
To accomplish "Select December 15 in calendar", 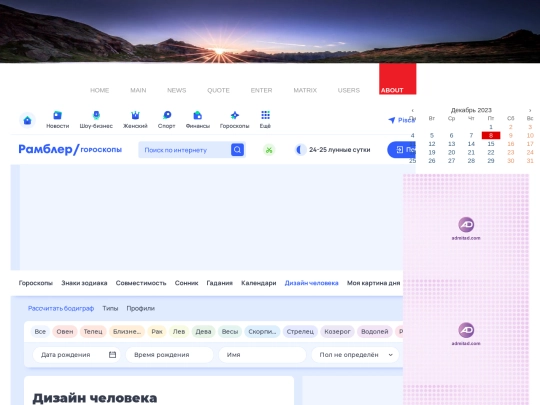I will pos(491,144).
